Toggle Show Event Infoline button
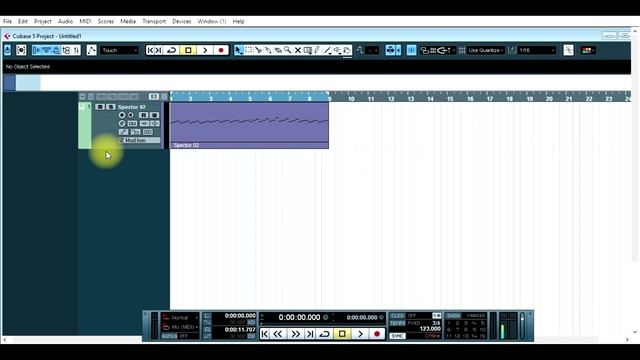The image size is (640, 360). coord(47,50)
